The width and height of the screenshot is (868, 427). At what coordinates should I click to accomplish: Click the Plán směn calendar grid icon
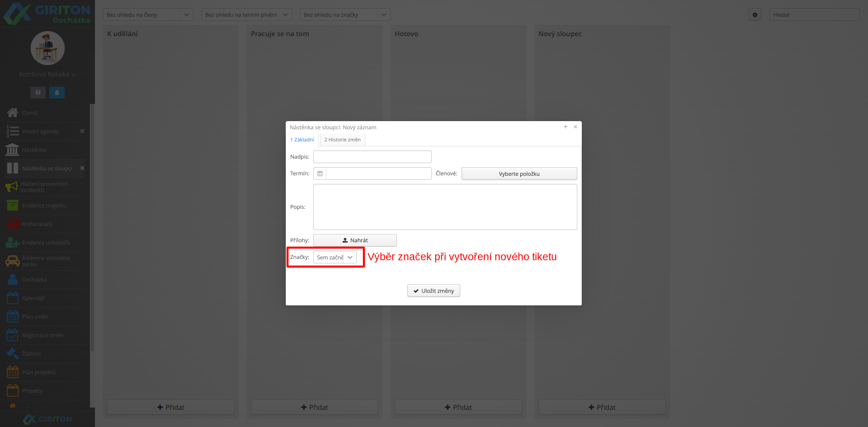[x=13, y=316]
